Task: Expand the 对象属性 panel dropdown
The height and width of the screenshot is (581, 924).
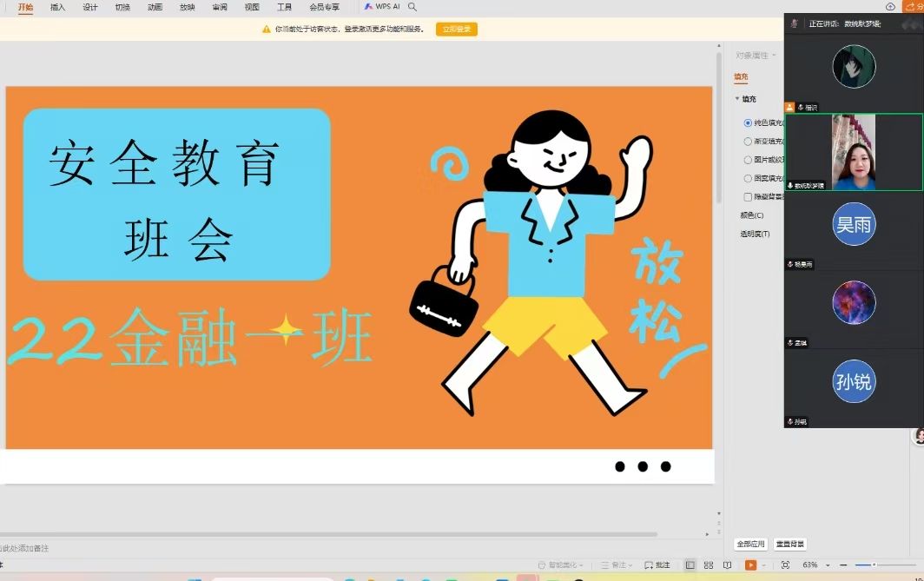Action: tap(774, 56)
